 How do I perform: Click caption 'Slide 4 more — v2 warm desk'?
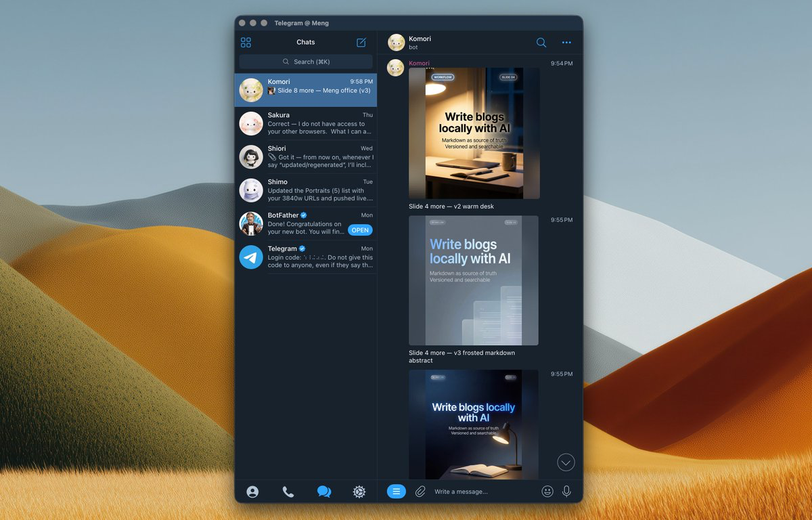click(451, 207)
